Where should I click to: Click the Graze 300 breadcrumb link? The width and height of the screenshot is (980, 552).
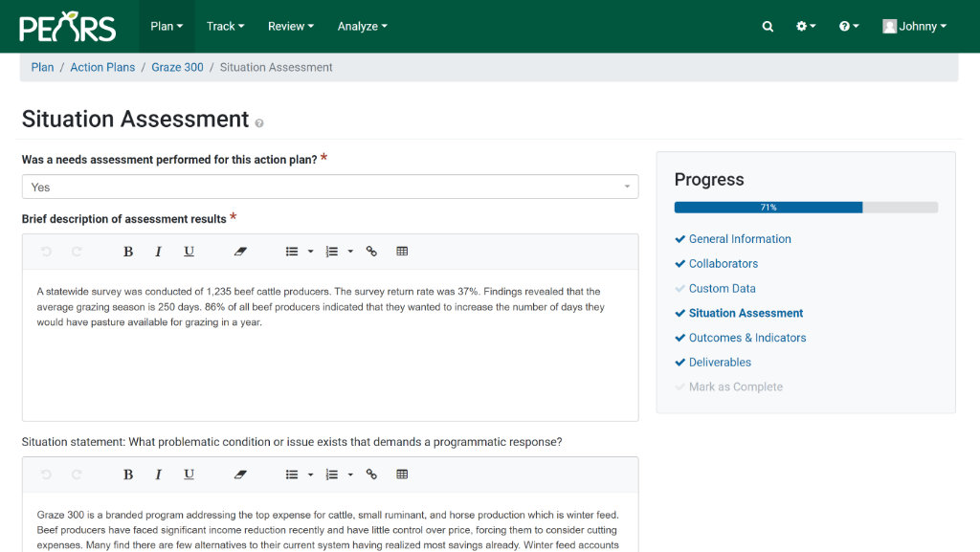pos(177,67)
